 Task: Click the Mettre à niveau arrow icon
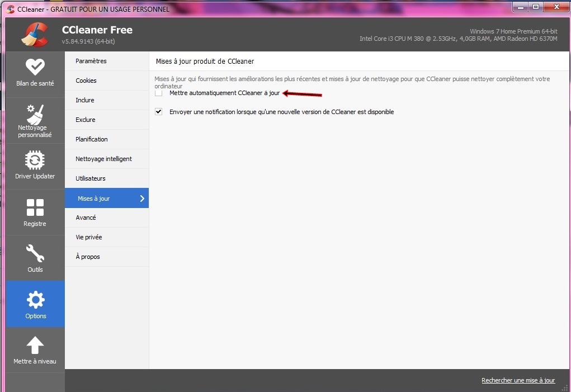click(x=35, y=345)
